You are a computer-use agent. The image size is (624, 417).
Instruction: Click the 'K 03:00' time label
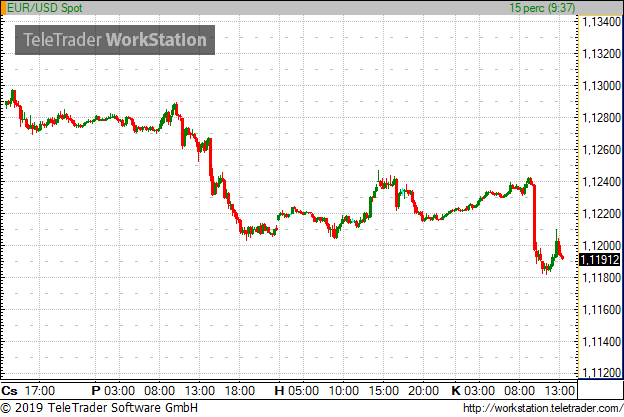click(473, 391)
